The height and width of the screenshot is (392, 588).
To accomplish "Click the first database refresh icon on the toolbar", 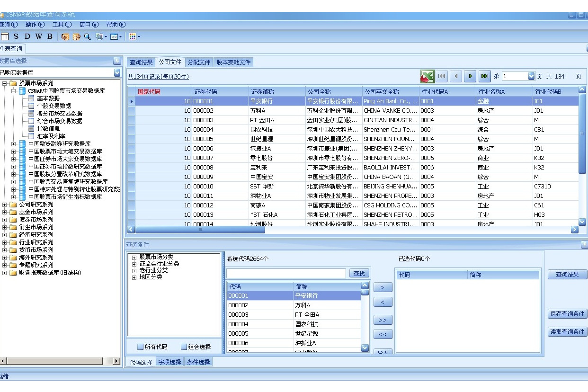I will 66,36.
